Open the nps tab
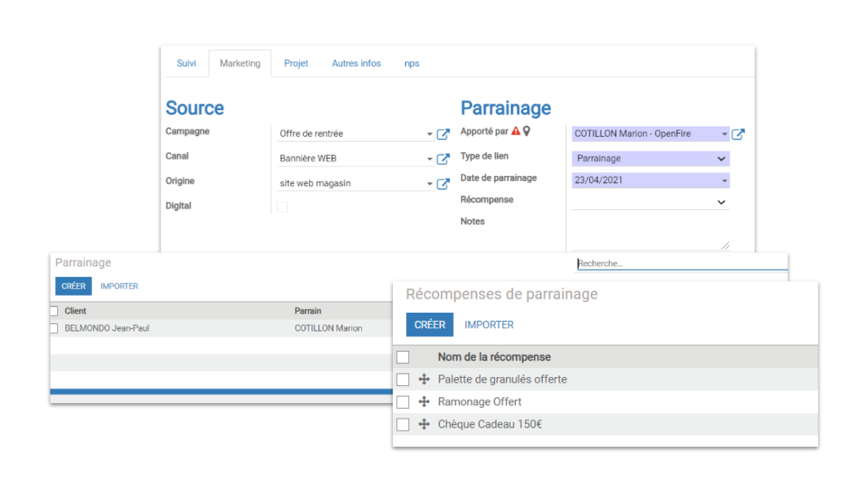868x482 pixels. pyautogui.click(x=412, y=64)
